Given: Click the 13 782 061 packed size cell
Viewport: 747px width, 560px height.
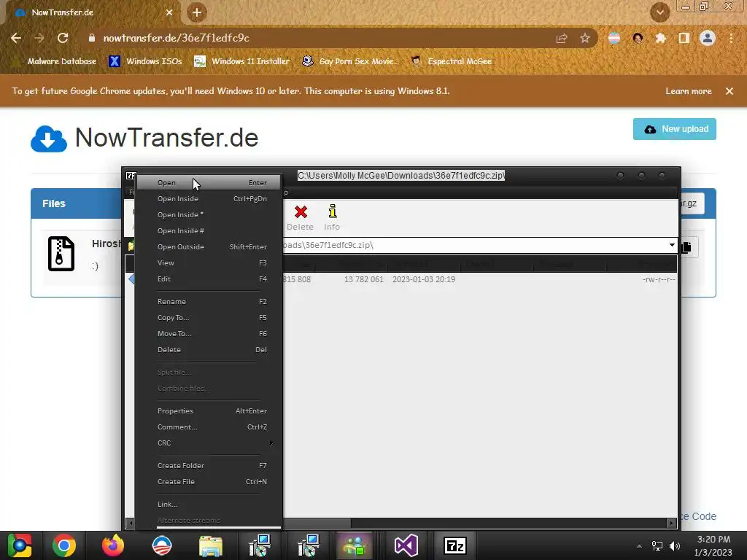Looking at the screenshot, I should [363, 279].
